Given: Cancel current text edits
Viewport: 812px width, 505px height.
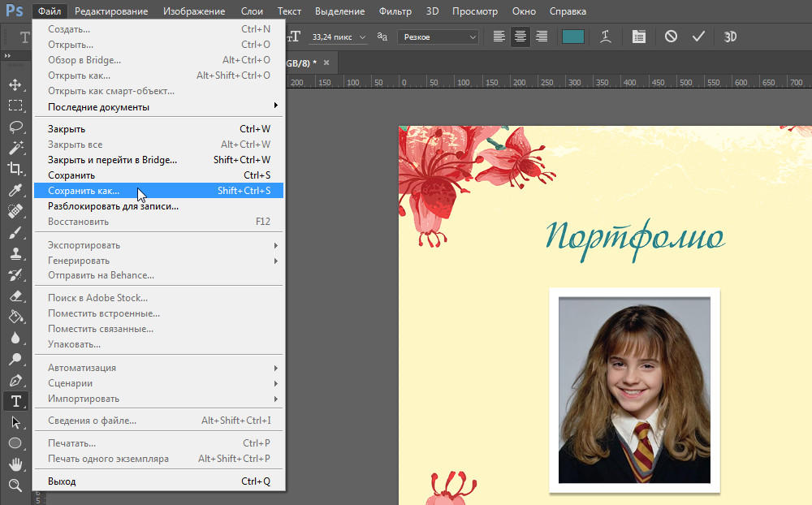Looking at the screenshot, I should (x=671, y=37).
